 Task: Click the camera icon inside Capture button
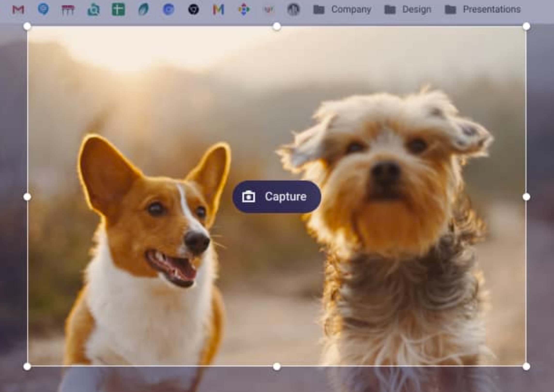(x=249, y=197)
